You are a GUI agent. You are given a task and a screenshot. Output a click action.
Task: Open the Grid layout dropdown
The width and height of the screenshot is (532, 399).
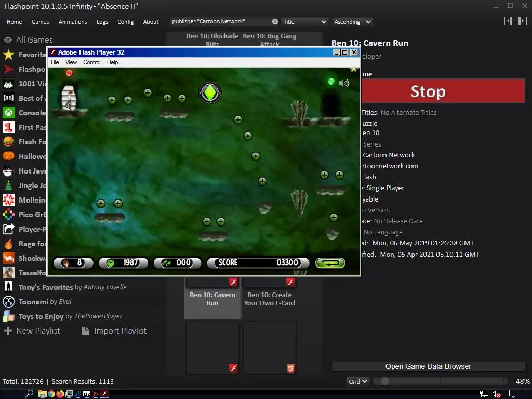[357, 382]
